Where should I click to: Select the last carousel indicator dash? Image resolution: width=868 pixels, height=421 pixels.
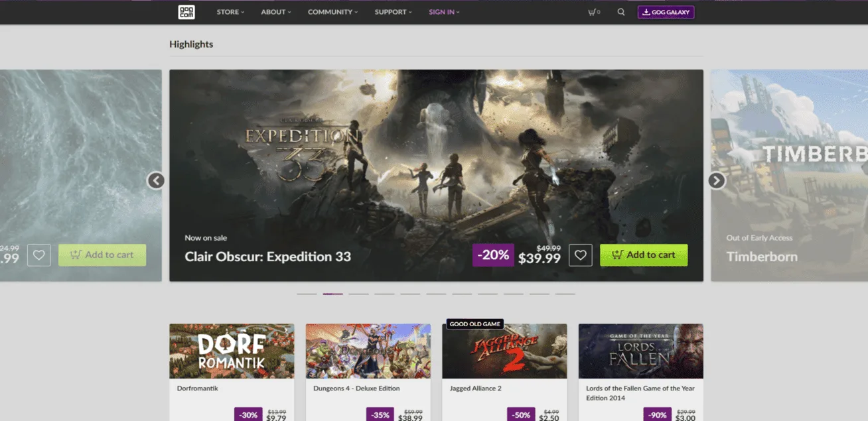pos(565,293)
